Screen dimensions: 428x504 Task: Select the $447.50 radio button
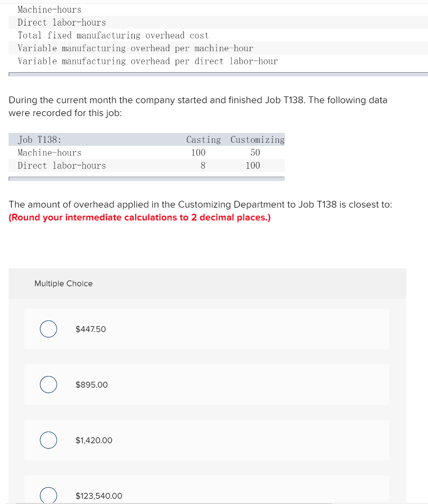pyautogui.click(x=48, y=329)
